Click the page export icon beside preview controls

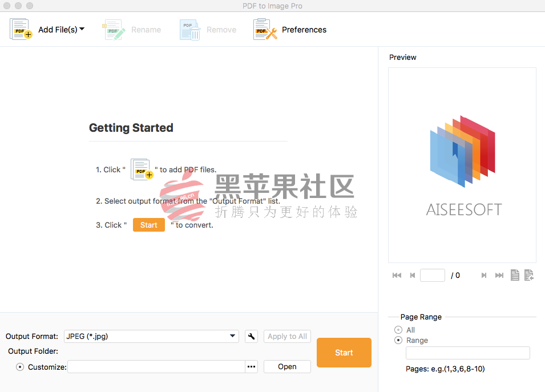[x=528, y=275]
